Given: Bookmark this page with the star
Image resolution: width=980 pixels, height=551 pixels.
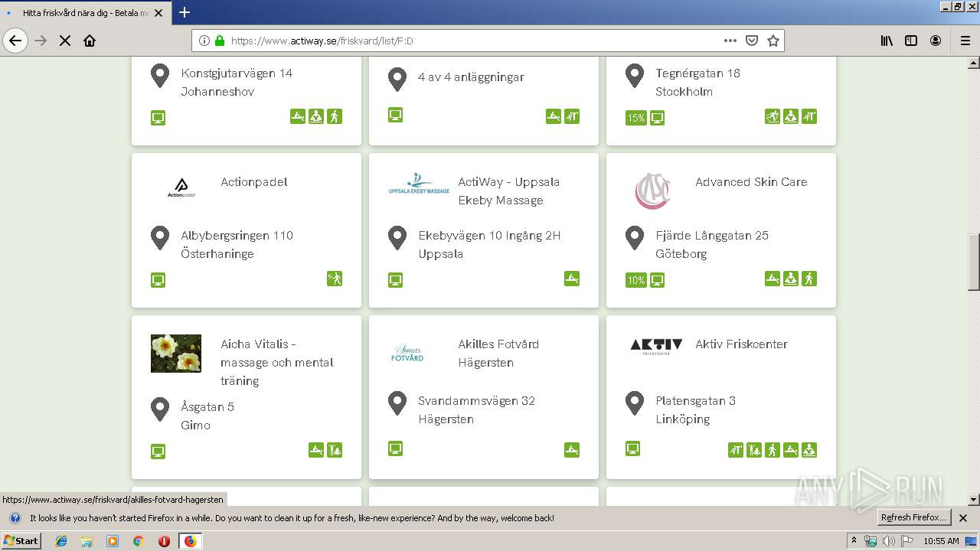Looking at the screenshot, I should tap(773, 41).
